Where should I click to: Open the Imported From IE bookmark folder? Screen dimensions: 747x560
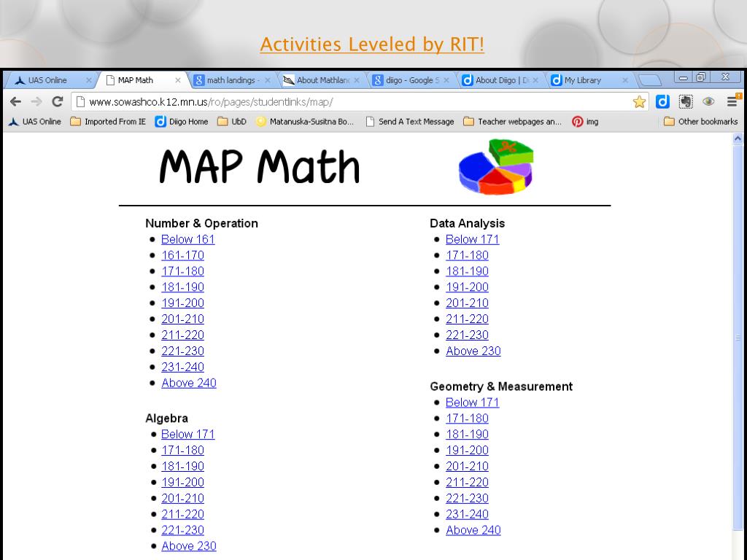pos(108,122)
